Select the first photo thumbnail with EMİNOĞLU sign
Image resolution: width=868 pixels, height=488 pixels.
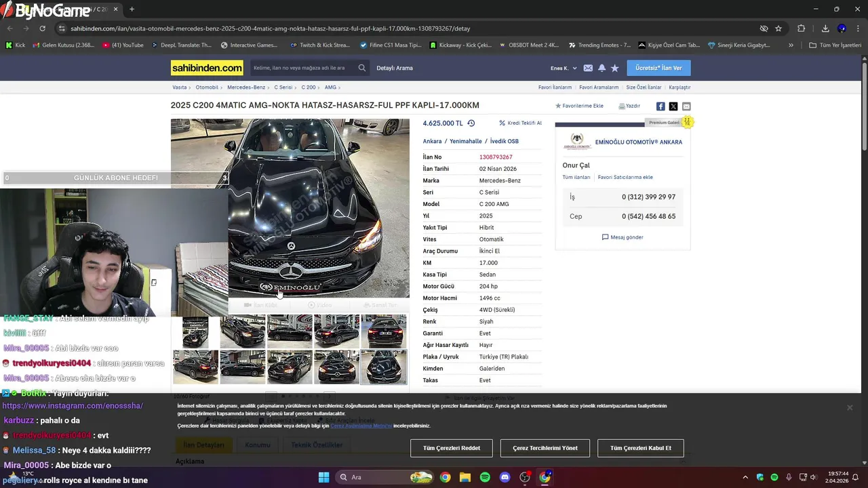tap(195, 331)
